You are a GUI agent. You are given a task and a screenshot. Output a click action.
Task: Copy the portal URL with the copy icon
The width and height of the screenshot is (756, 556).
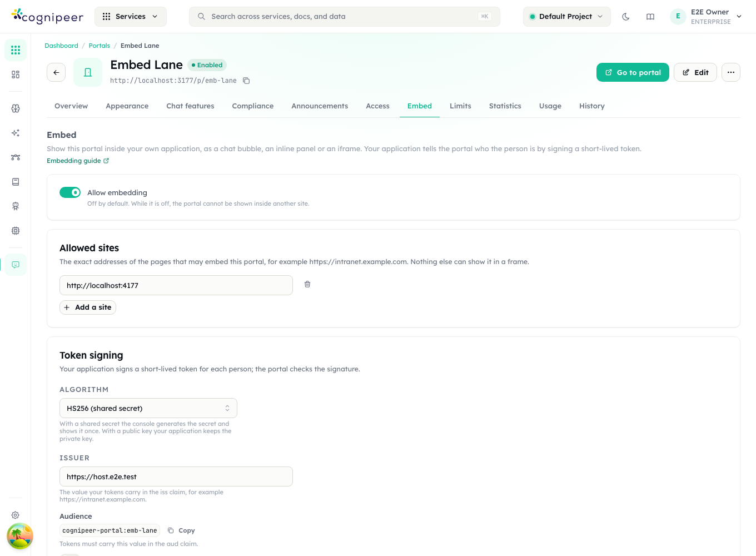click(246, 81)
